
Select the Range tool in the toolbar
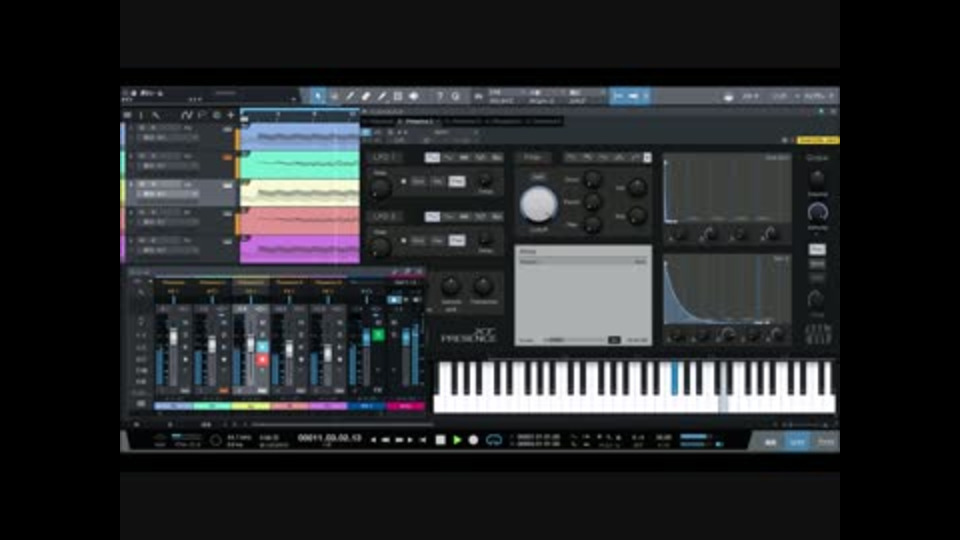[334, 96]
